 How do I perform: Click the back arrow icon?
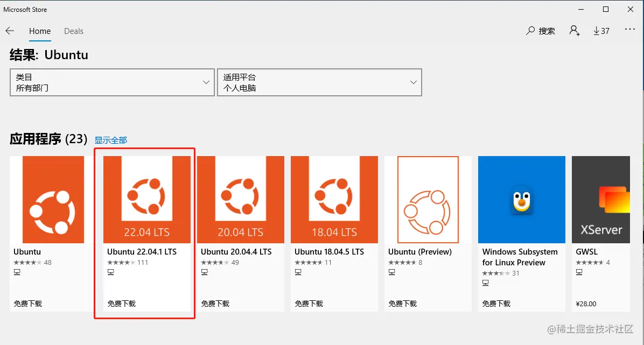(x=10, y=31)
